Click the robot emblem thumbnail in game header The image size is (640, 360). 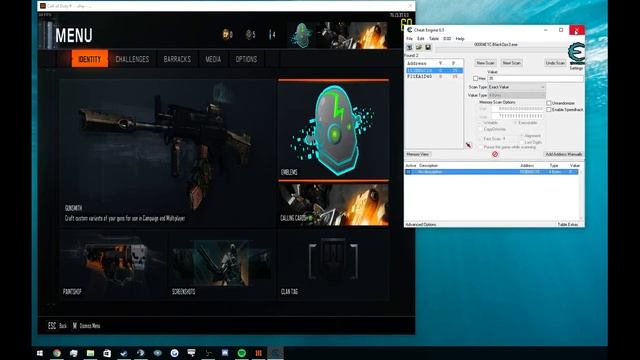tap(301, 35)
